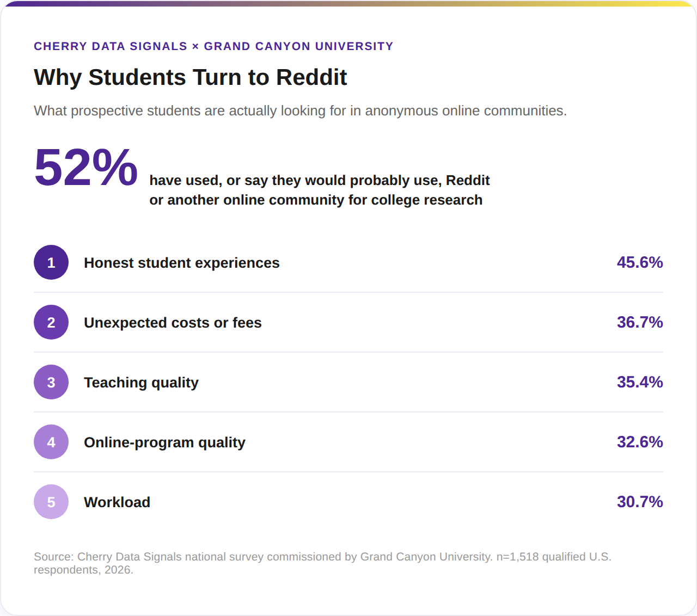The width and height of the screenshot is (697, 616).
Task: Click the number 4 rank circle
Action: pyautogui.click(x=51, y=442)
